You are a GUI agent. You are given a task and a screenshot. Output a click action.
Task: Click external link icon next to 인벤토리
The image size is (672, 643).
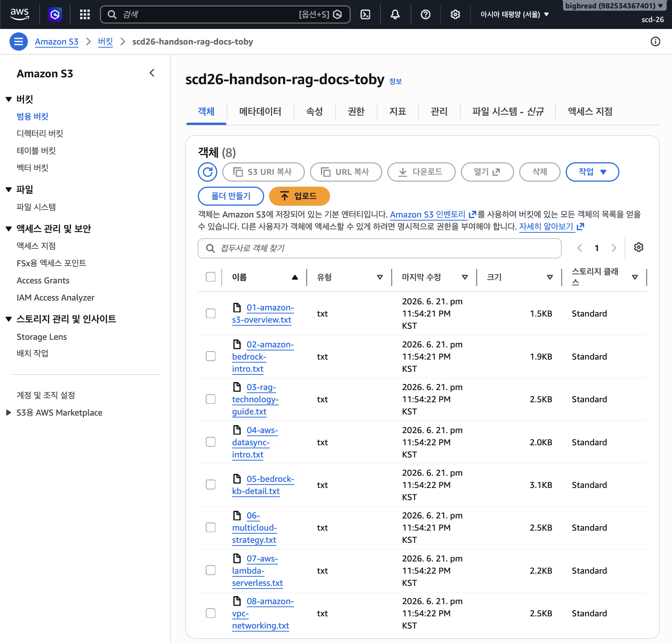pyautogui.click(x=472, y=214)
